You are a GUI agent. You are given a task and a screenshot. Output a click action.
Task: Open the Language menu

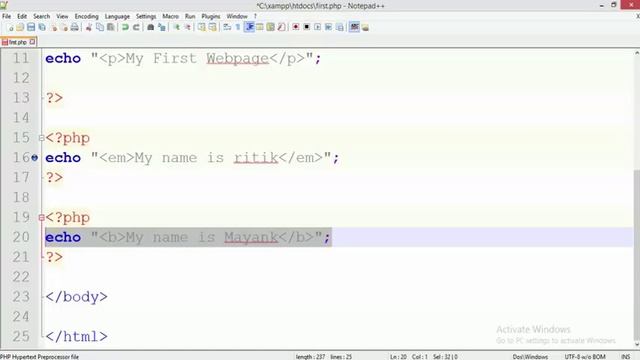117,16
